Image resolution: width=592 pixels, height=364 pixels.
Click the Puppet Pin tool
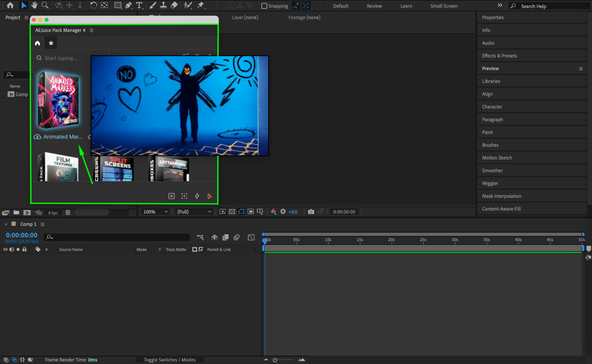point(201,5)
